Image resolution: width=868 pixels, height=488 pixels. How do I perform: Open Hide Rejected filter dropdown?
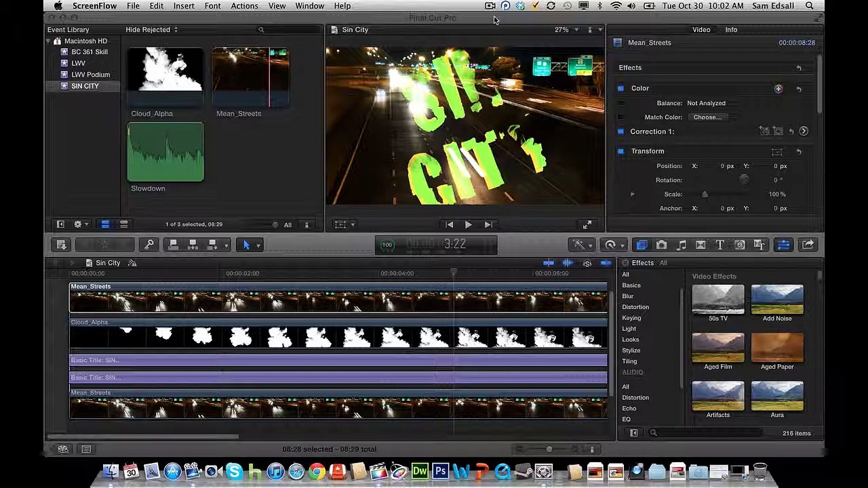point(151,30)
